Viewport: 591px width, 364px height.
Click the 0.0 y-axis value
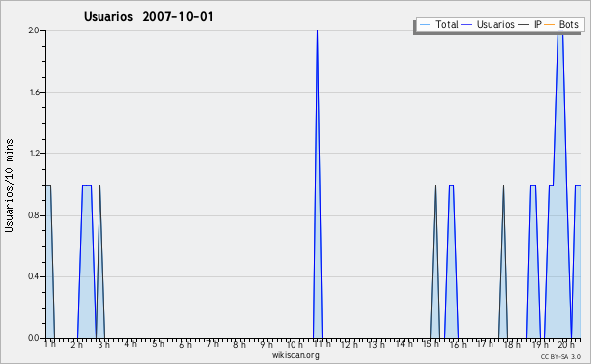coord(33,338)
